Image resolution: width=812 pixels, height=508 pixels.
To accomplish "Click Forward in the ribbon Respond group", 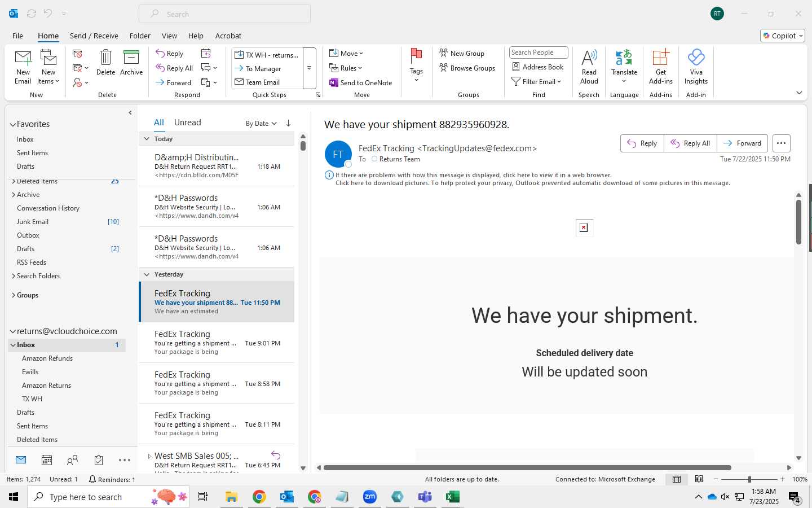I will pyautogui.click(x=174, y=82).
